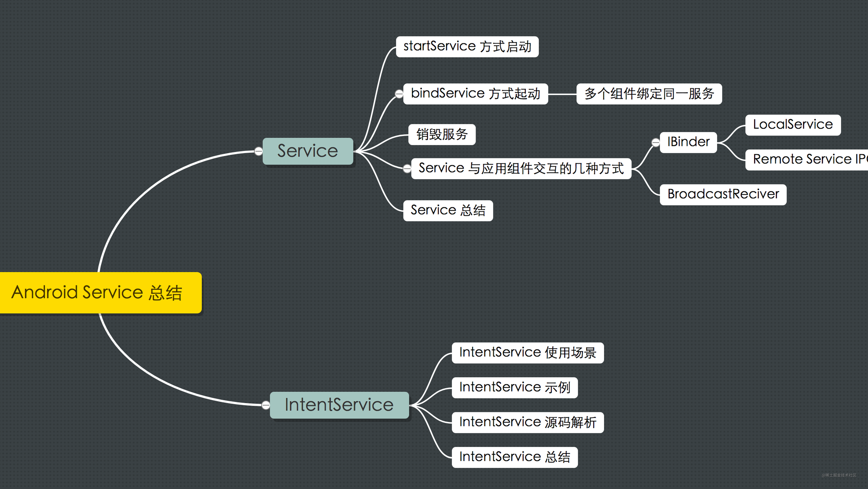This screenshot has width=868, height=489.
Task: Select the IBinder node
Action: pyautogui.click(x=688, y=142)
